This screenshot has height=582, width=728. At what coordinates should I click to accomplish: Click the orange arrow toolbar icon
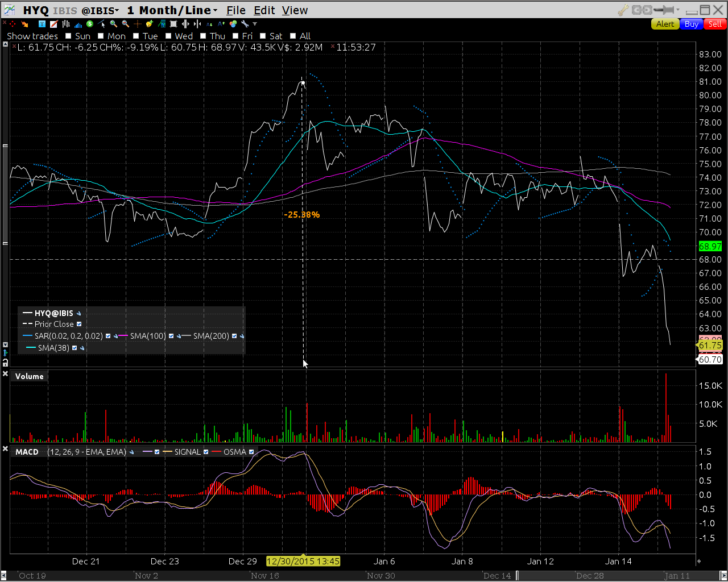(x=24, y=24)
